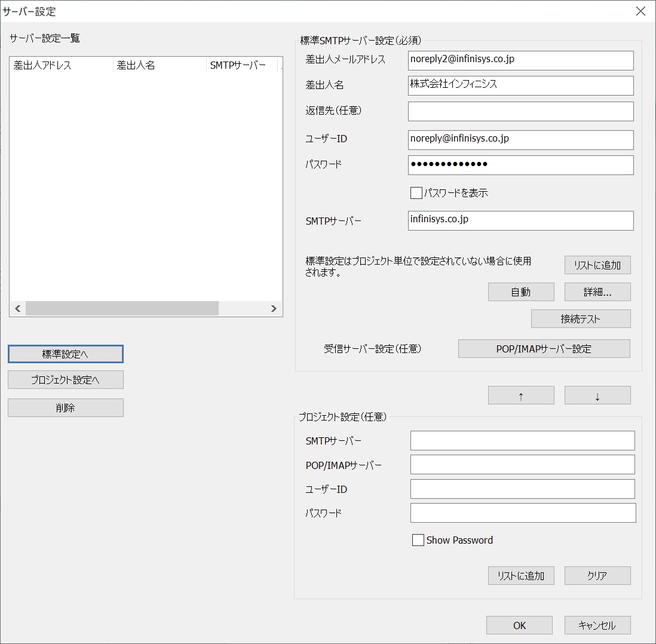Click the down arrow button
This screenshot has height=644, width=656.
coord(597,395)
